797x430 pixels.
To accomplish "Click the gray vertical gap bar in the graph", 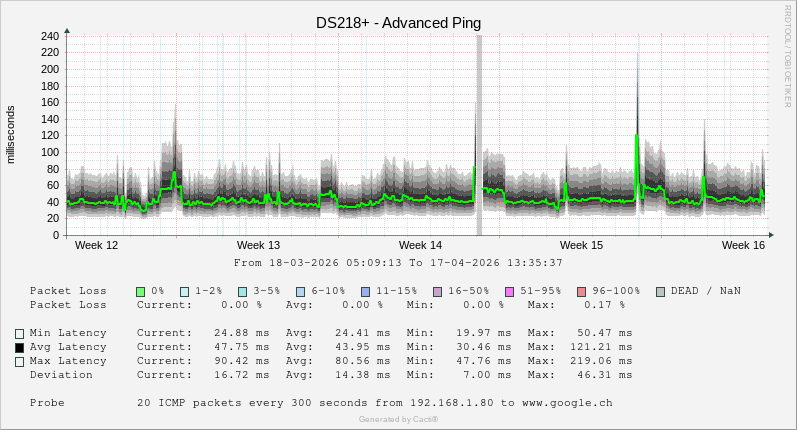I will 479,135.
